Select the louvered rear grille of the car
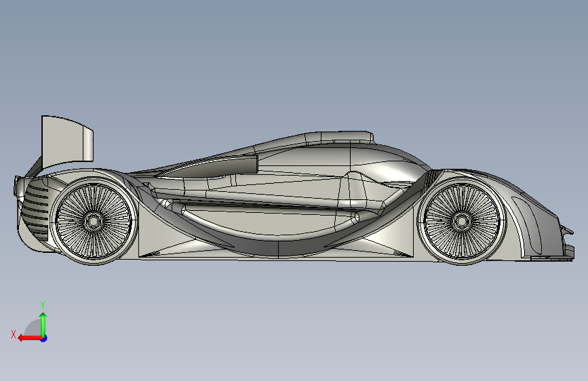The width and height of the screenshot is (588, 381). tap(37, 208)
